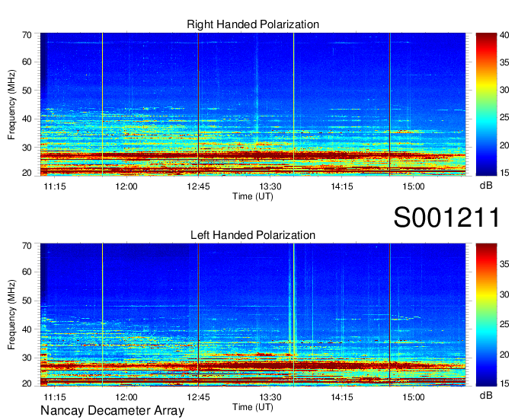This screenshot has height=420, width=518.
Task: Click 'Time (UT)' label under bottom plot
Action: (253, 407)
